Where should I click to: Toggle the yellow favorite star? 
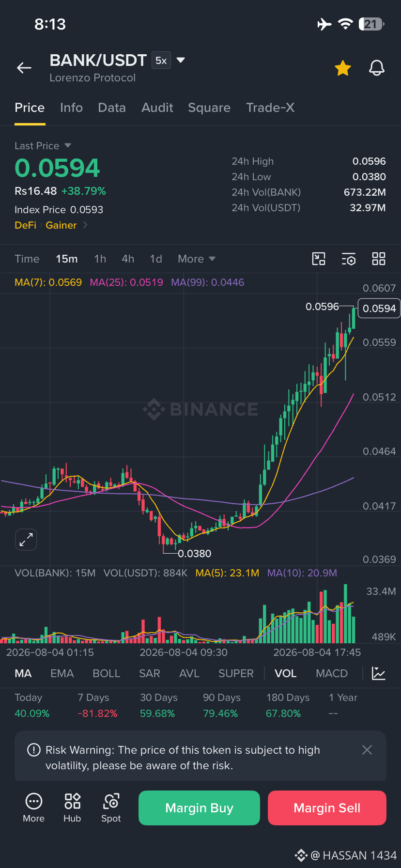point(343,68)
